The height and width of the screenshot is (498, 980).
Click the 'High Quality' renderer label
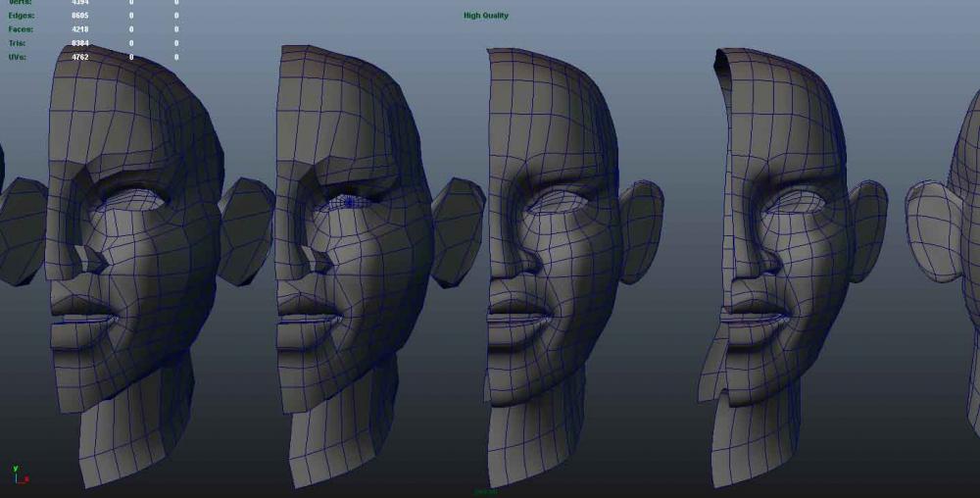pos(486,16)
